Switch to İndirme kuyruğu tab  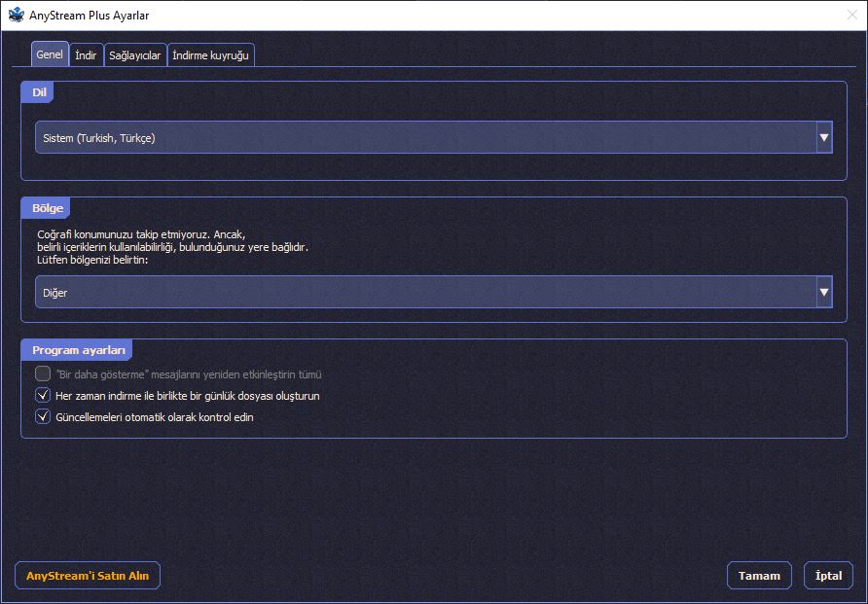[211, 55]
